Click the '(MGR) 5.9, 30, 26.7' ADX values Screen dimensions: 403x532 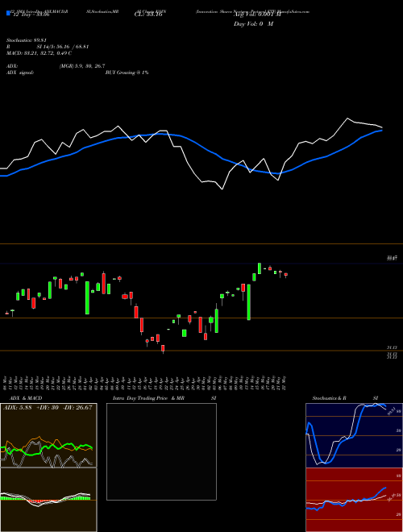pos(82,66)
